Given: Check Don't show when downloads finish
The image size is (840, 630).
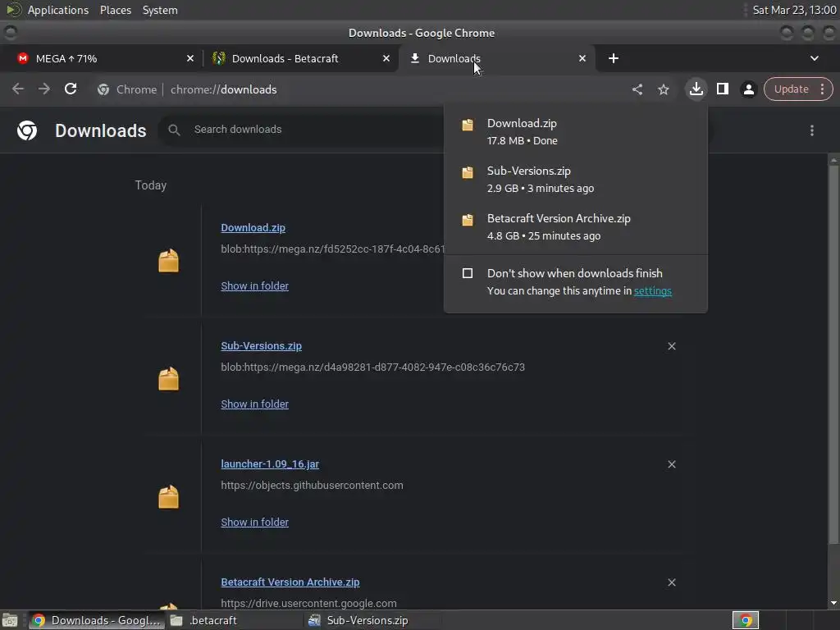Looking at the screenshot, I should coord(467,273).
